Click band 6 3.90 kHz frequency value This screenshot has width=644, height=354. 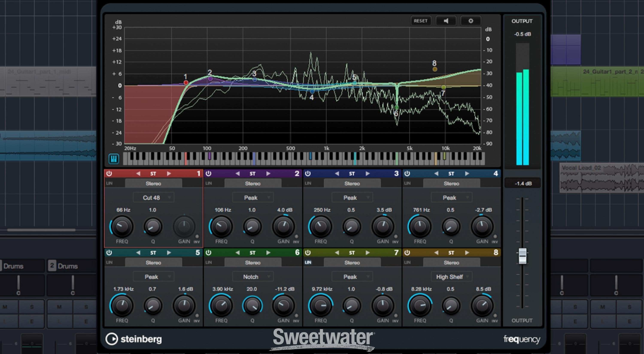pos(222,289)
